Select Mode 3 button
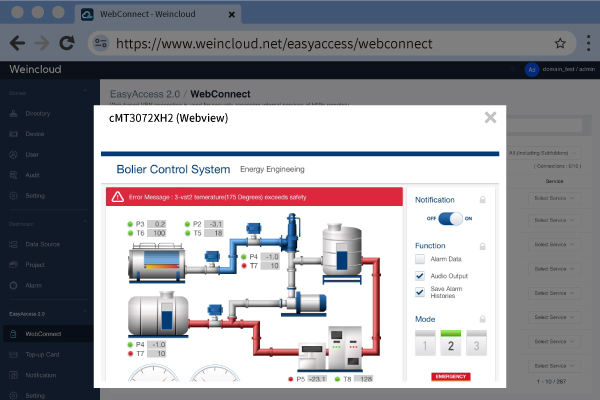 [x=476, y=343]
